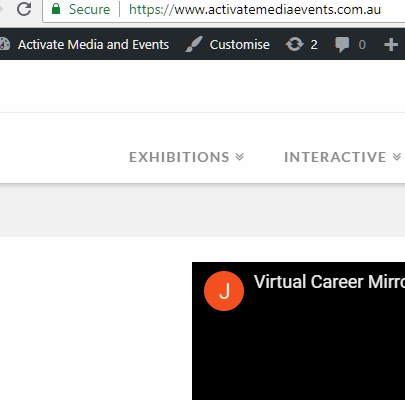
Task: Focus the activatemediaevents.com.au address field
Action: 255,10
